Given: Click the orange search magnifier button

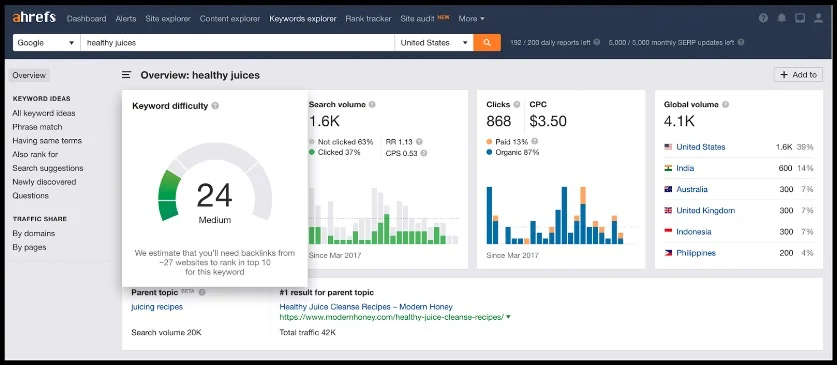Looking at the screenshot, I should 487,43.
